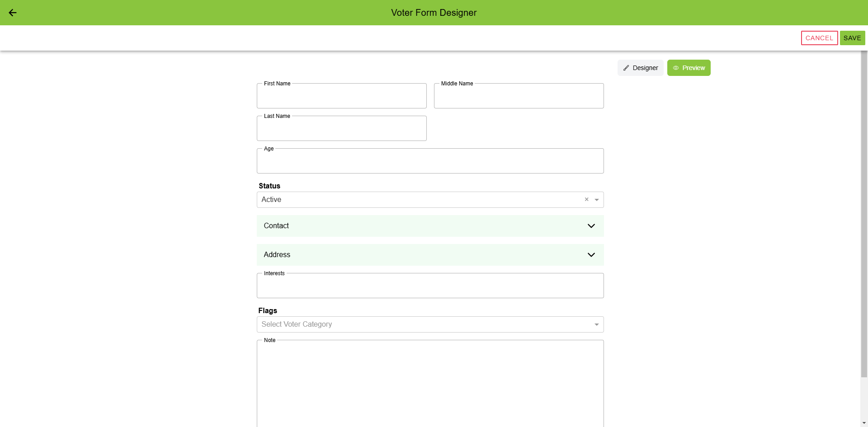Click the back arrow icon
The height and width of the screenshot is (427, 868).
click(13, 13)
